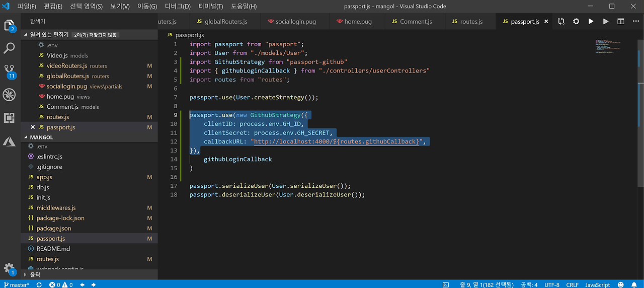This screenshot has width=644, height=288.
Task: Open the 선택 영역(S) menu
Action: (86, 7)
